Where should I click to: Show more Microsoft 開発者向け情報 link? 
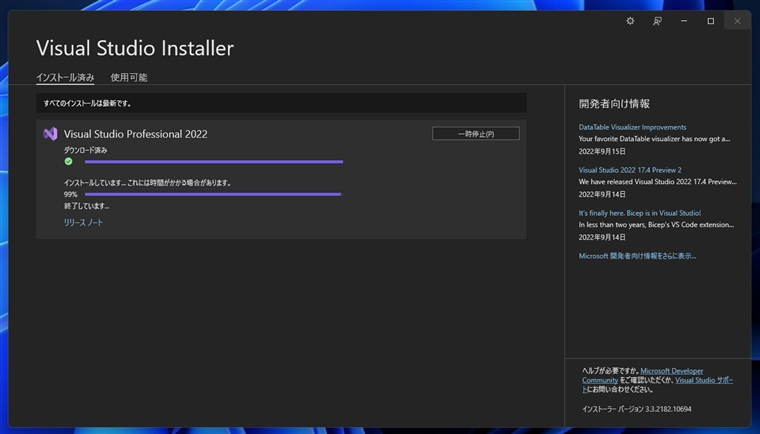[x=637, y=256]
